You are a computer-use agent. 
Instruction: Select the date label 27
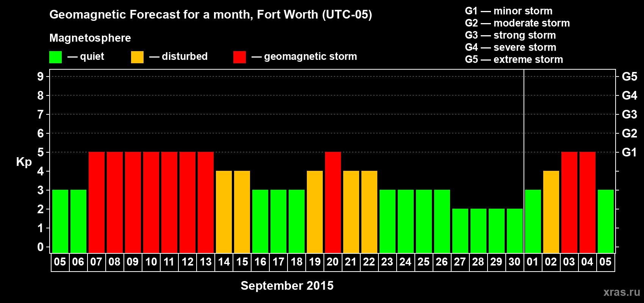coord(460,262)
